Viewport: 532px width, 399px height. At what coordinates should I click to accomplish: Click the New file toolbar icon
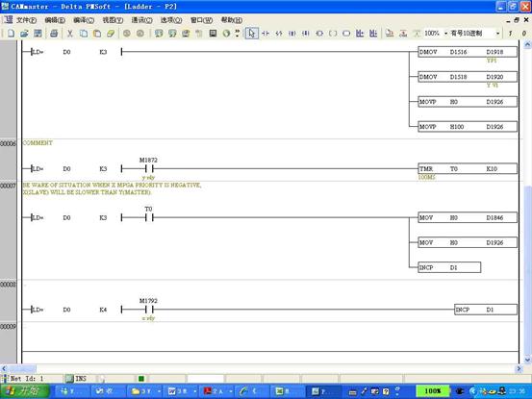click(x=11, y=34)
